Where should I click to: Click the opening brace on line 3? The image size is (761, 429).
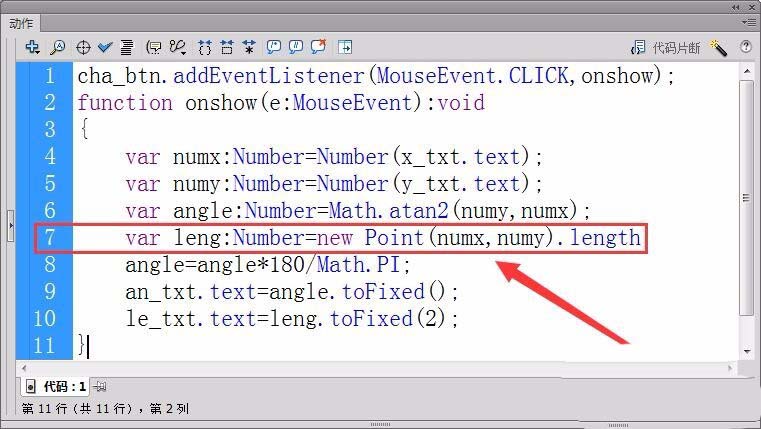84,129
